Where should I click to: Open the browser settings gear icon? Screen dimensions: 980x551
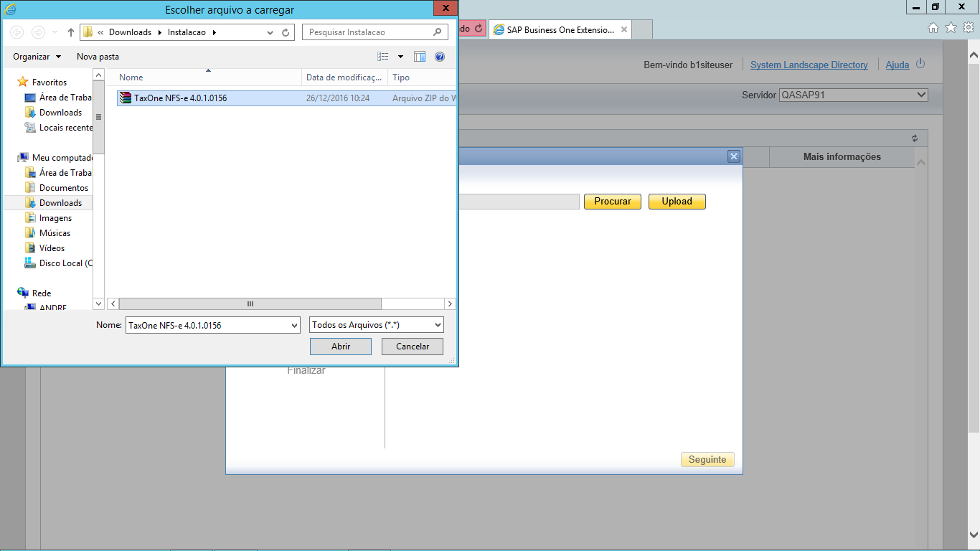tap(968, 28)
